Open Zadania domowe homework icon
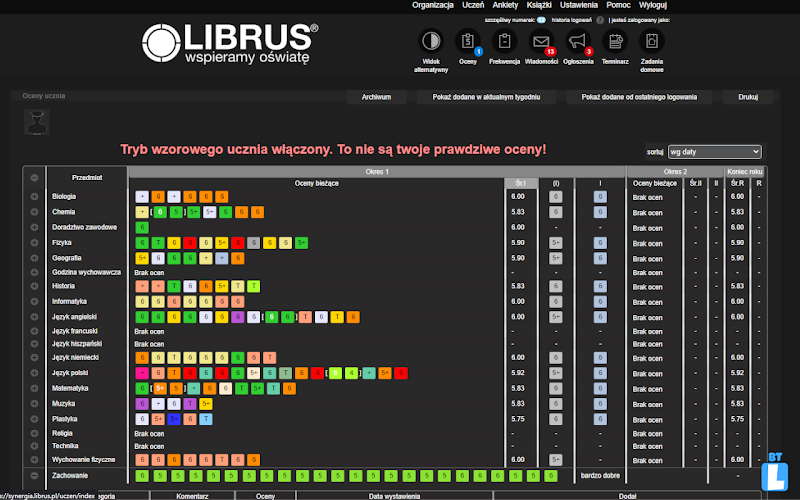 tap(652, 42)
